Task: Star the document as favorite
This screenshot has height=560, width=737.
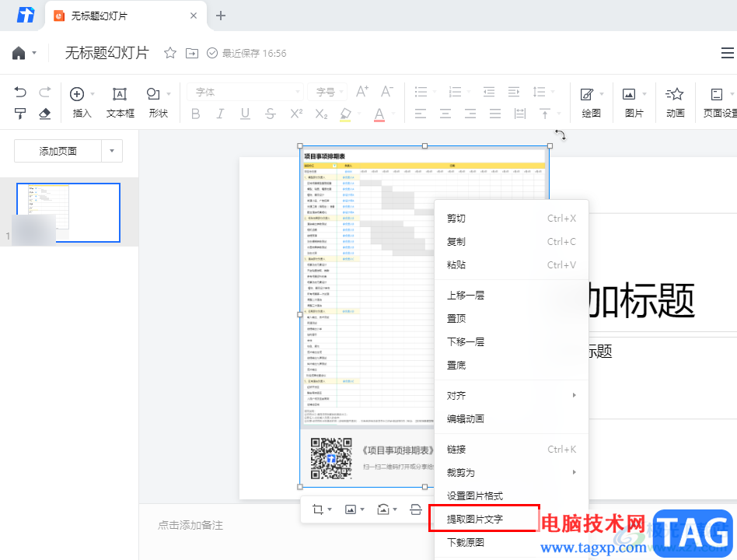Action: 170,53
